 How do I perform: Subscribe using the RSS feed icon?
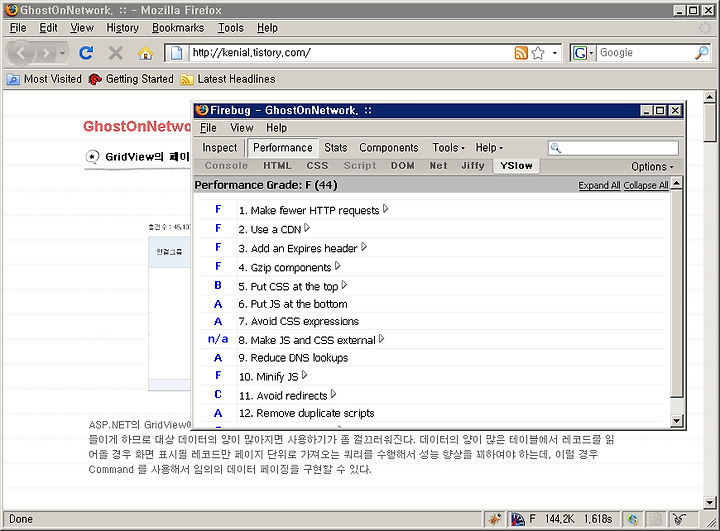pyautogui.click(x=521, y=53)
